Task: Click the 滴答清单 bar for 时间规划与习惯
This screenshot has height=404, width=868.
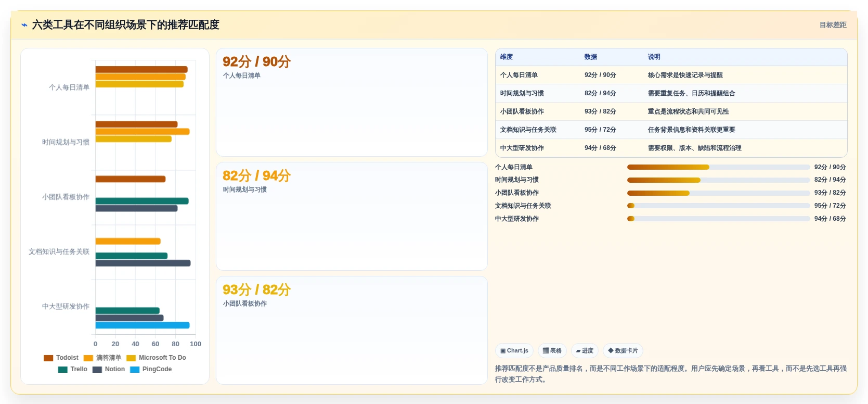Action: click(x=142, y=132)
